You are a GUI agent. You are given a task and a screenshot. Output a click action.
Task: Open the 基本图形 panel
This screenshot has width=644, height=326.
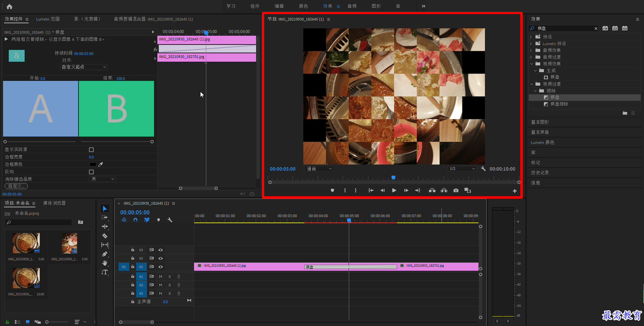pos(540,122)
